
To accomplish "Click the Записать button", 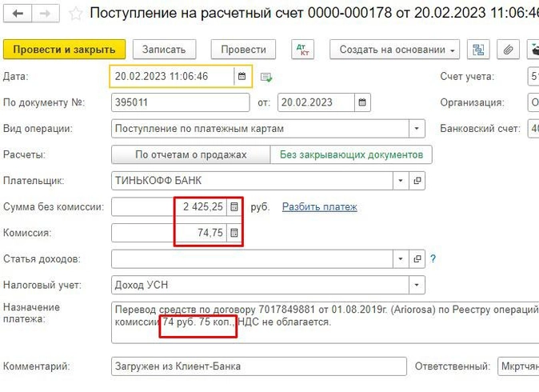I will coord(164,50).
